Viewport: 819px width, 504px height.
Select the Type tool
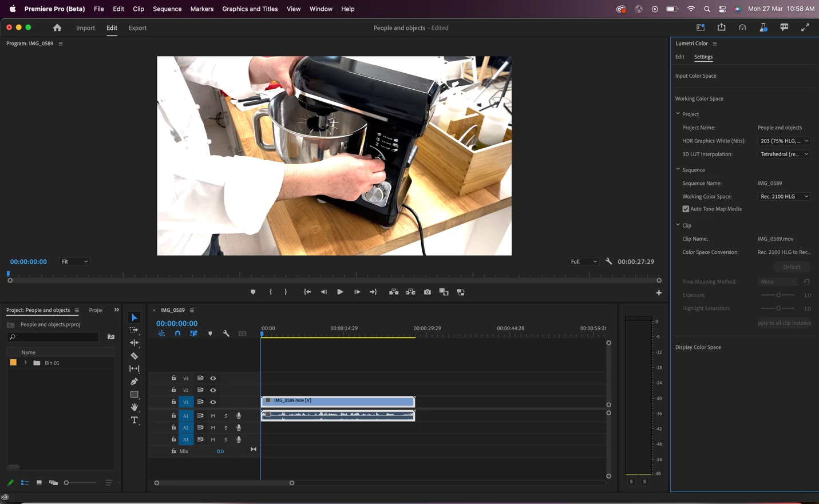pyautogui.click(x=134, y=420)
